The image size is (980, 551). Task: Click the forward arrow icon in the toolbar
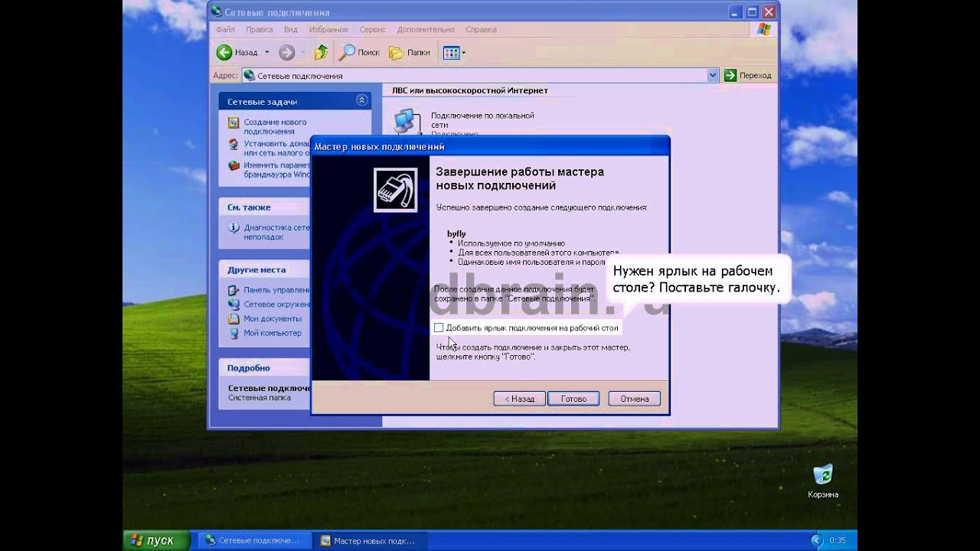(x=286, y=52)
